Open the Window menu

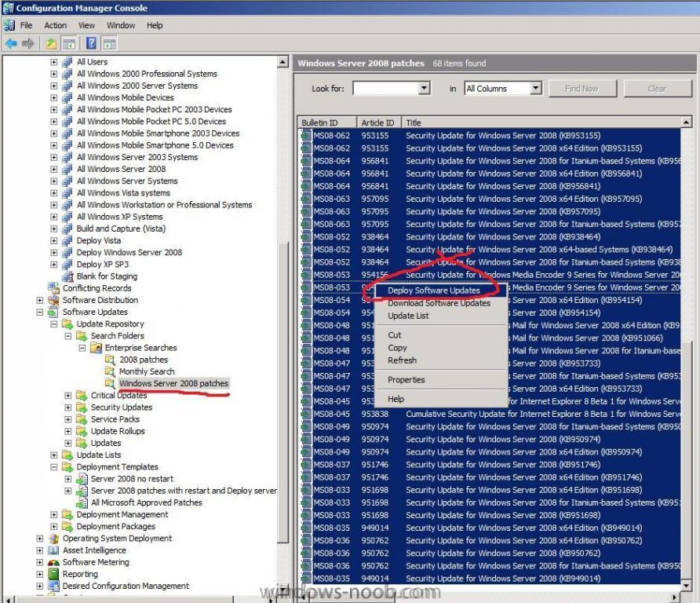(121, 25)
